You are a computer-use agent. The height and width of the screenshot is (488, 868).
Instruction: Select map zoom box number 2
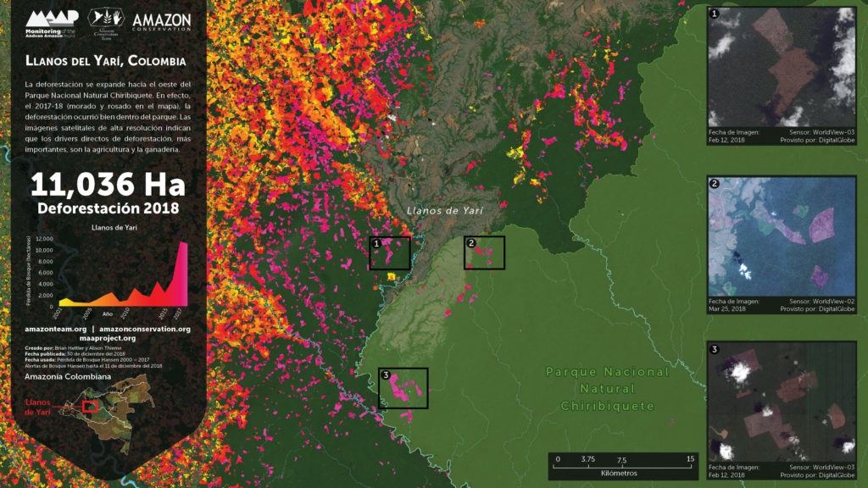tap(484, 252)
